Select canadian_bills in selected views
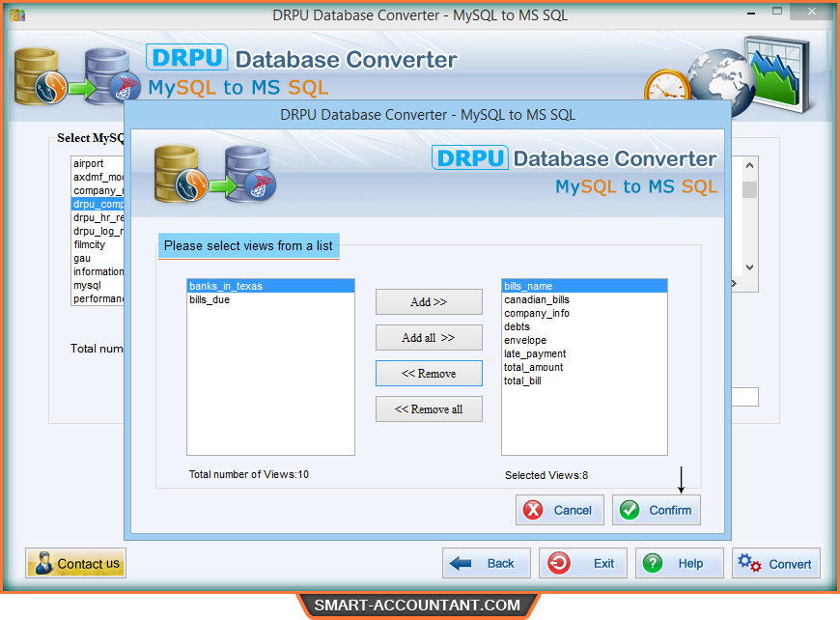 point(584,299)
